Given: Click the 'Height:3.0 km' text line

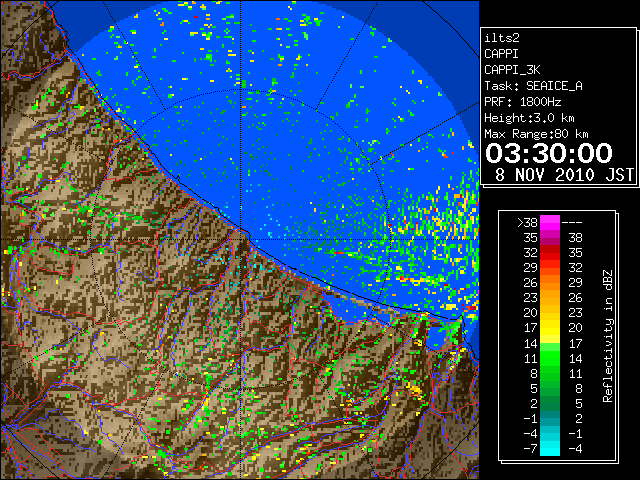Looking at the screenshot, I should 529,118.
